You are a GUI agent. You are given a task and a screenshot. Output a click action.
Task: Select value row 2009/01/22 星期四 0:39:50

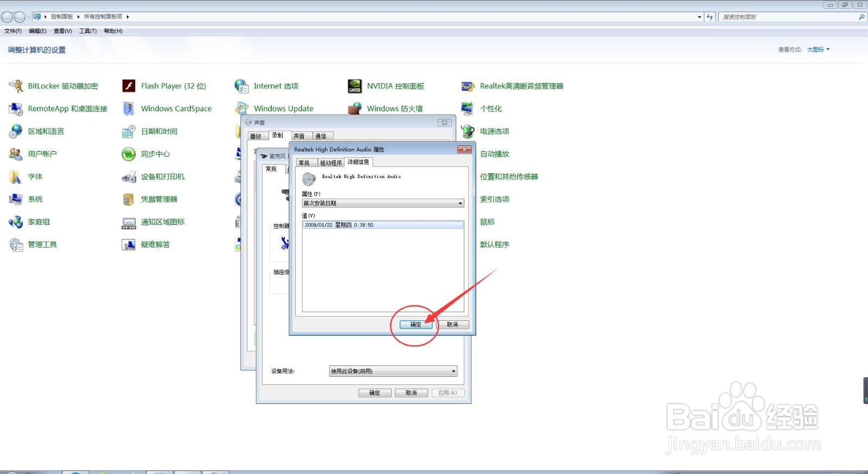383,225
